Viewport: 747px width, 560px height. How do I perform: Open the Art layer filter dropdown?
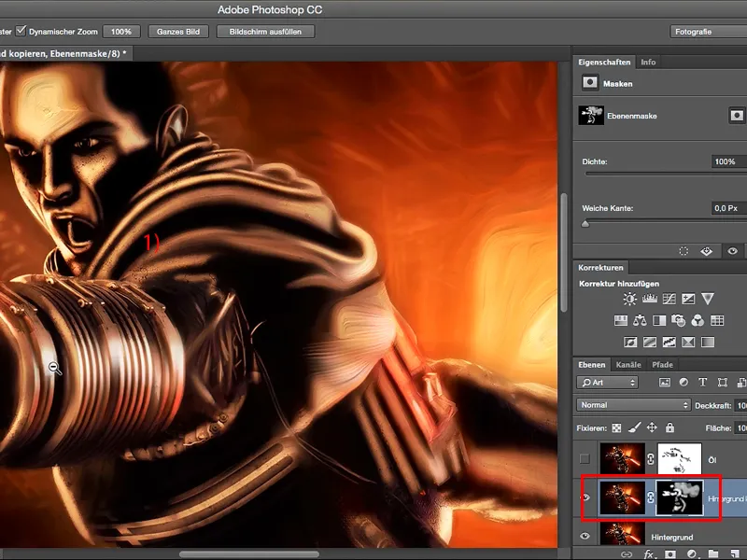[607, 383]
